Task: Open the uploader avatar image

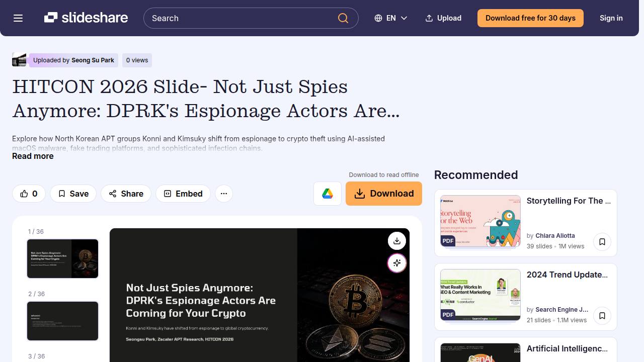Action: [19, 60]
